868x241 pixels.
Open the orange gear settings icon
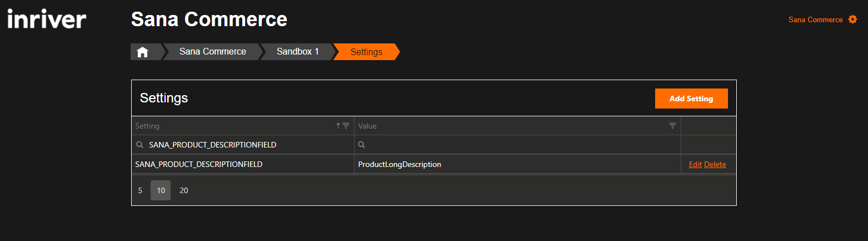click(853, 19)
